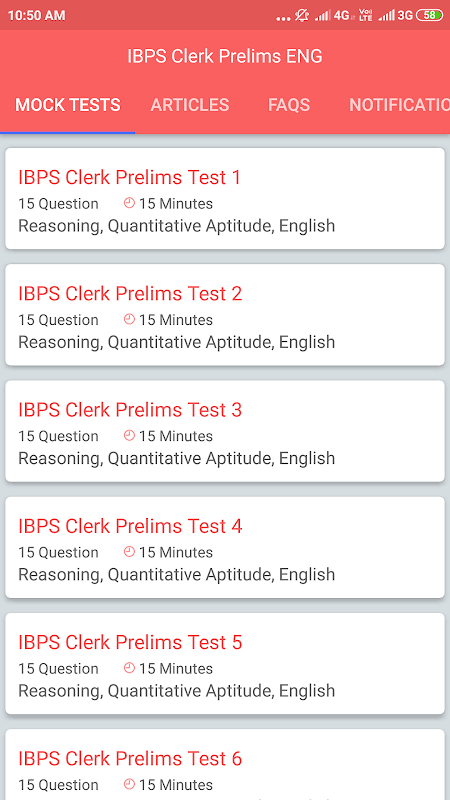Tap the clock icon in Test 2 card

pyautogui.click(x=129, y=320)
